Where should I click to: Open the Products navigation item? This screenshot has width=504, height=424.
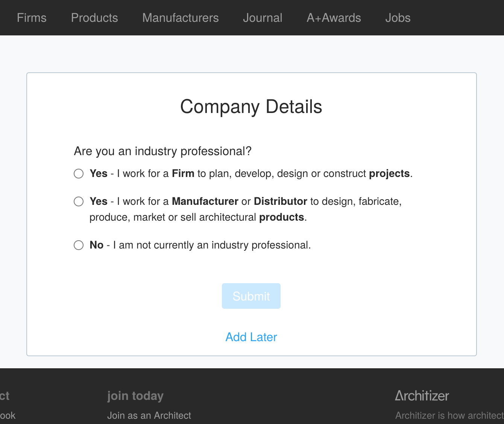pyautogui.click(x=94, y=18)
